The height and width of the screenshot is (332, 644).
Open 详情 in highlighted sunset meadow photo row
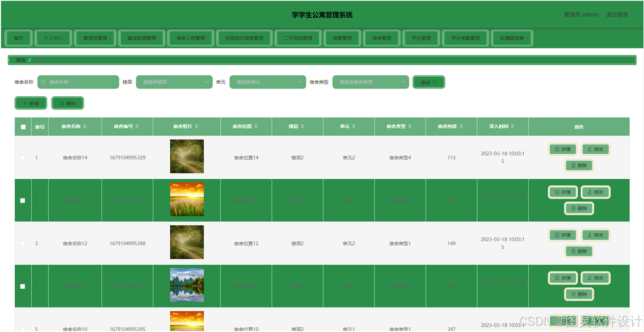click(563, 193)
